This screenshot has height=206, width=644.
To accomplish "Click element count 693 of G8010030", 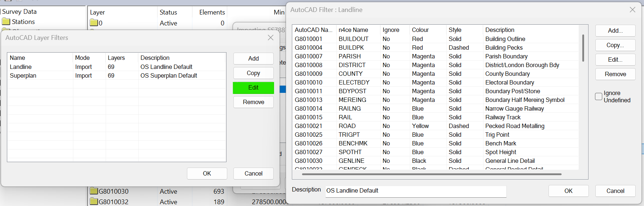I will click(x=219, y=191).
